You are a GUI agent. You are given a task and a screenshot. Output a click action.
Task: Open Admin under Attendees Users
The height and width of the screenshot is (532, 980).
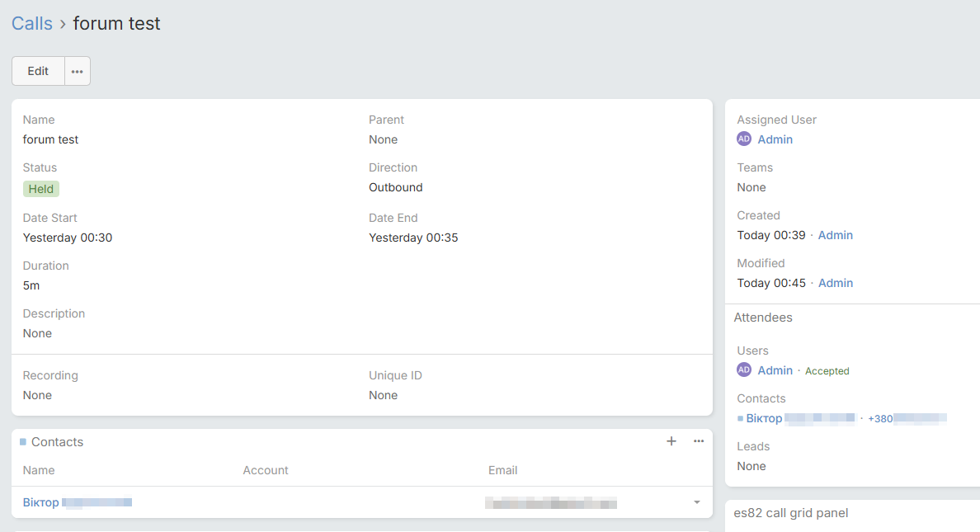tap(775, 370)
